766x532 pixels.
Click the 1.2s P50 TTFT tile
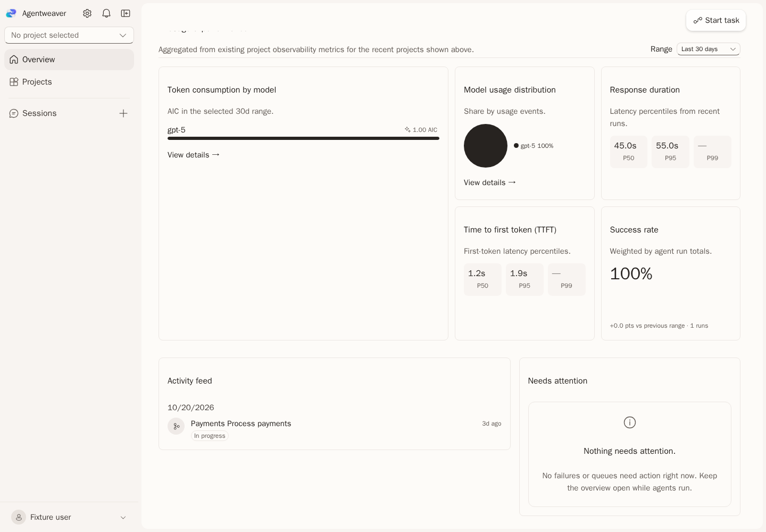pyautogui.click(x=482, y=279)
